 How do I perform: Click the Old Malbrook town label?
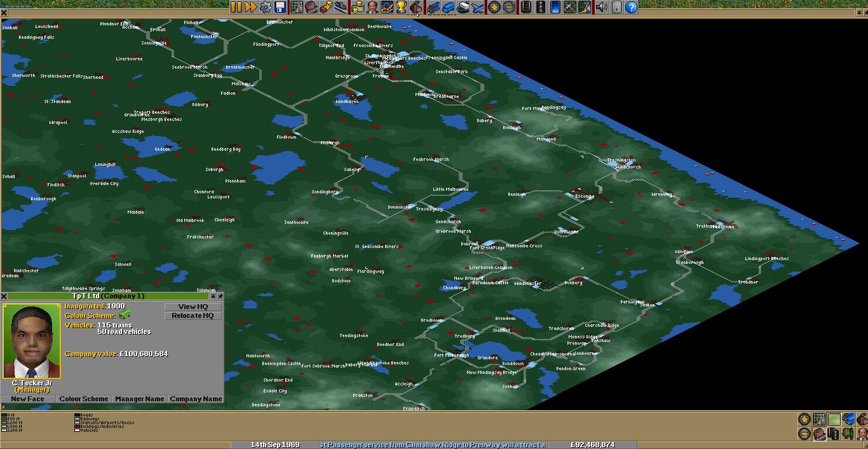tap(191, 221)
